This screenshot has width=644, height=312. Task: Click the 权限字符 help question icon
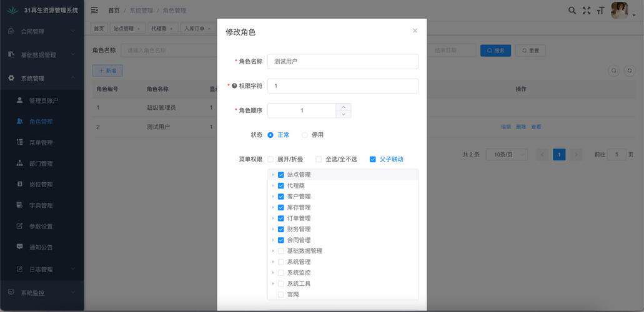click(x=234, y=86)
